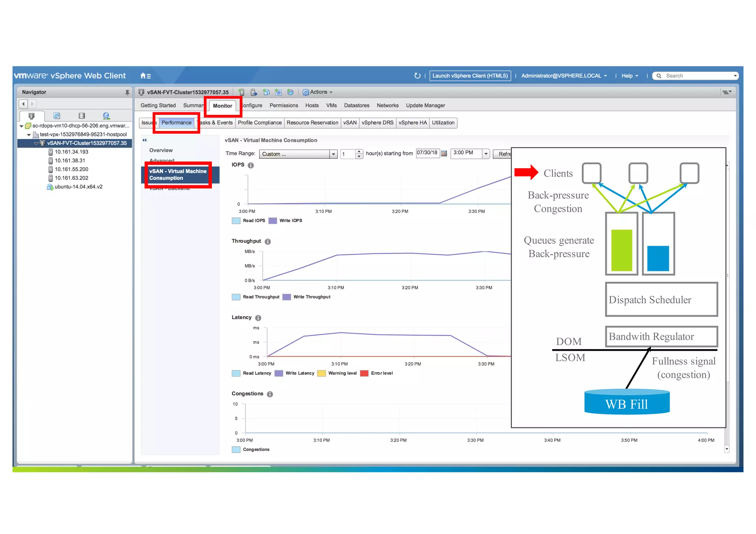
Task: Select the Resource Reservation sub-tab
Action: tap(312, 123)
